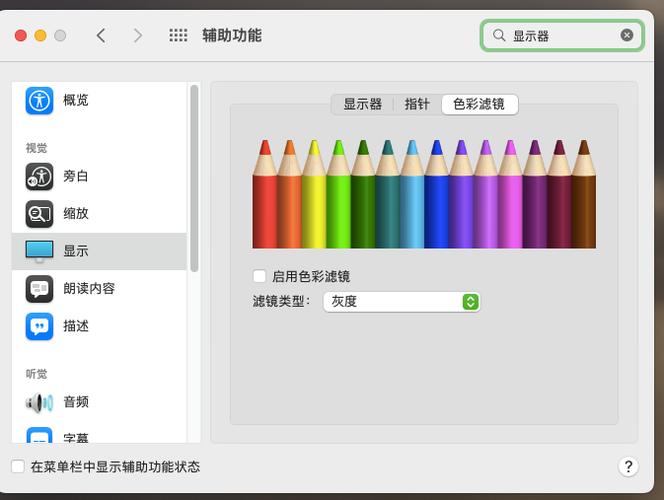
Task: Click the 旁白 sidebar label
Action: pos(76,176)
